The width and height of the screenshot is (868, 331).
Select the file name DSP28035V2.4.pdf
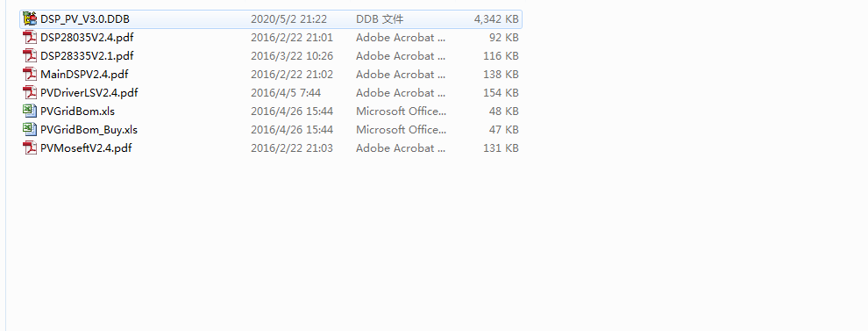87,38
